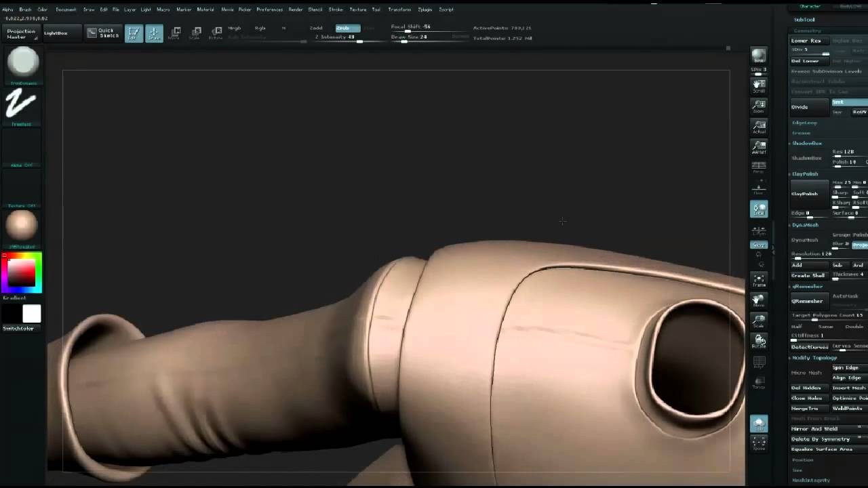
Task: Select the Zoom canvas icon
Action: coord(759,106)
